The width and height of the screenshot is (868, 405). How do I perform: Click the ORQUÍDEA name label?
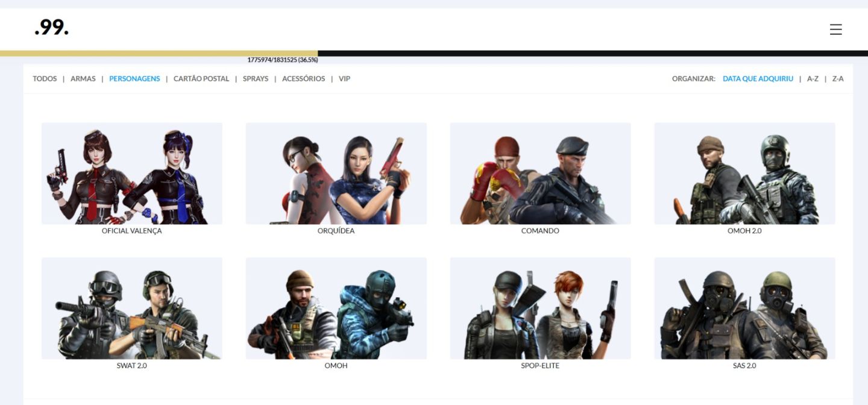tap(336, 231)
